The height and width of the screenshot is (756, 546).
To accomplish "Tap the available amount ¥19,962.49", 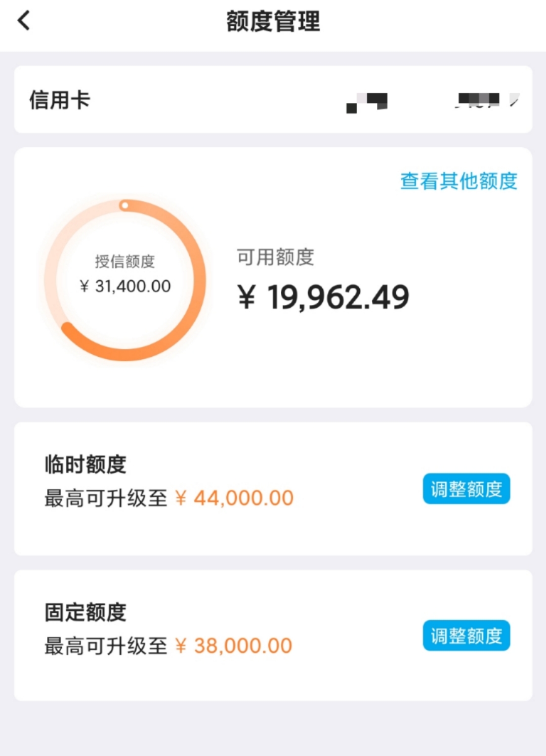I will (323, 297).
